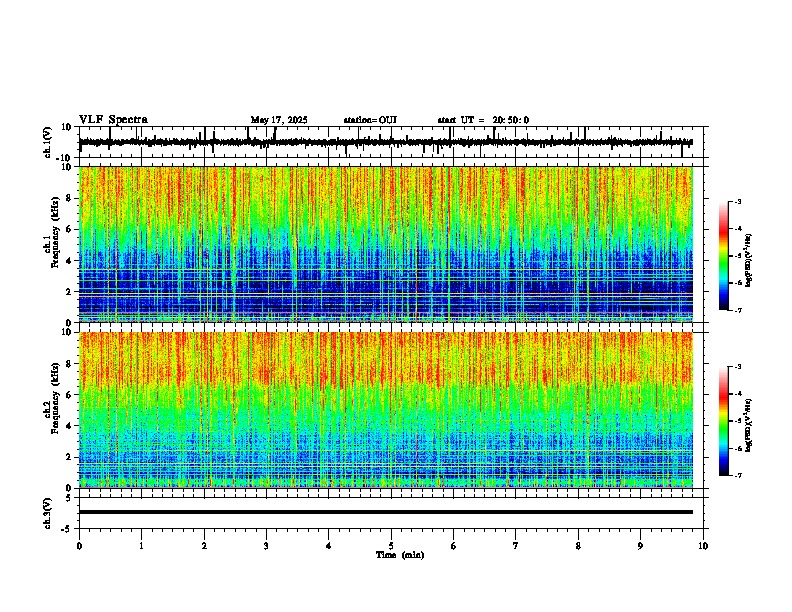This screenshot has height=612, width=792.
Task: Click the -7 label on ch.2 colorbar
Action: coord(737,476)
